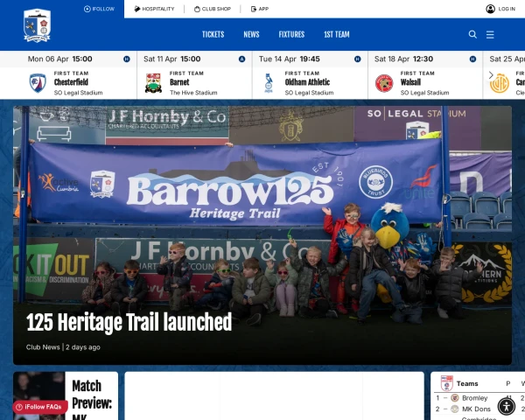
Task: Open the Match Preview article title
Action: (x=92, y=399)
